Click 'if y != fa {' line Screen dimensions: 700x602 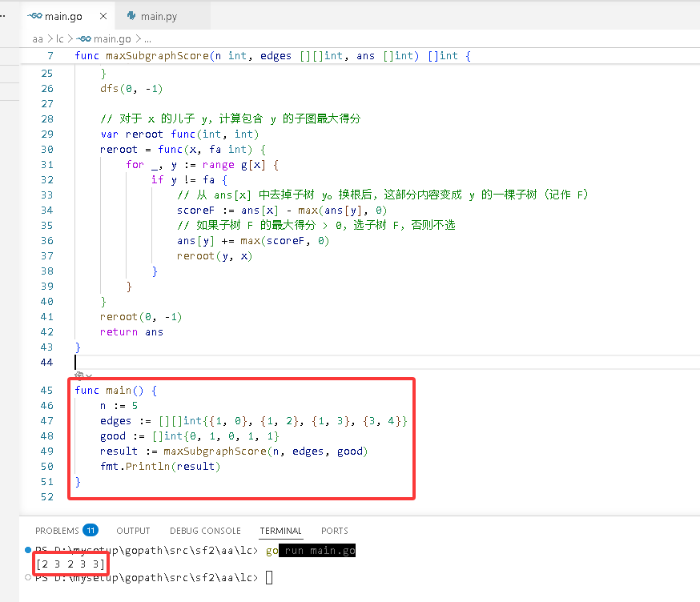tap(189, 180)
